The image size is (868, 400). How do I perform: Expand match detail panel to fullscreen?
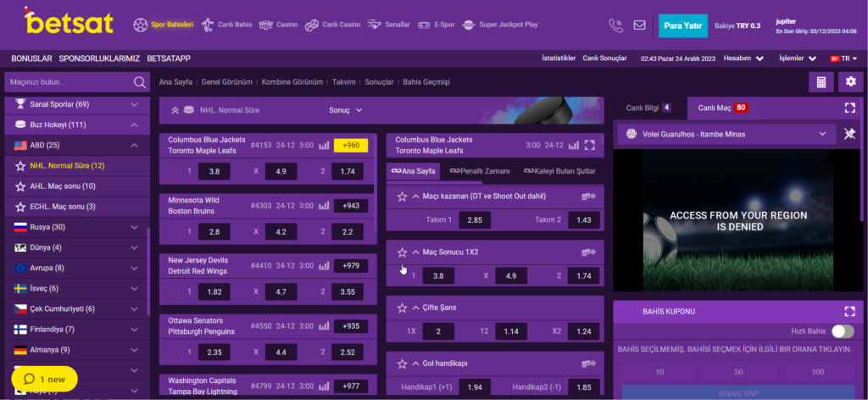tap(590, 146)
